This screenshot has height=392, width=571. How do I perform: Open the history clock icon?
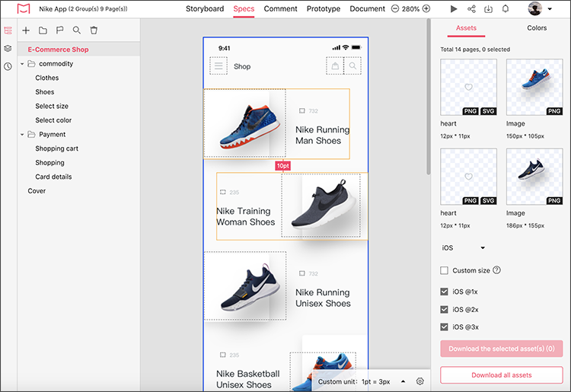pyautogui.click(x=8, y=66)
